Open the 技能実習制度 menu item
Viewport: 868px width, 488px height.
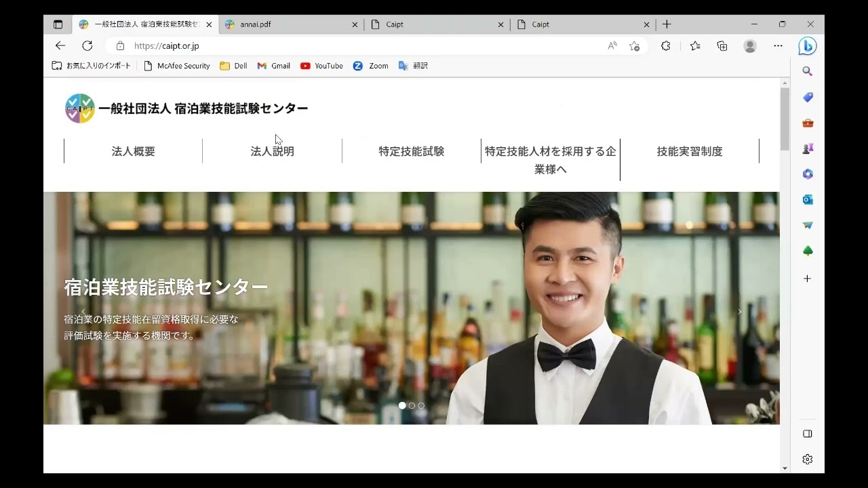[690, 151]
